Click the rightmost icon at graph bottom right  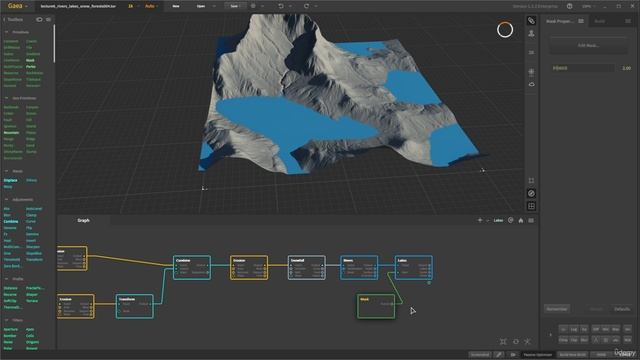[527, 341]
